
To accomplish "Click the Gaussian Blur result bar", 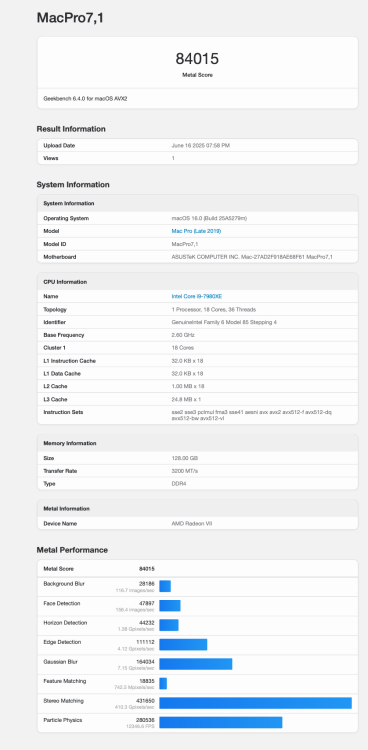I will pyautogui.click(x=196, y=664).
